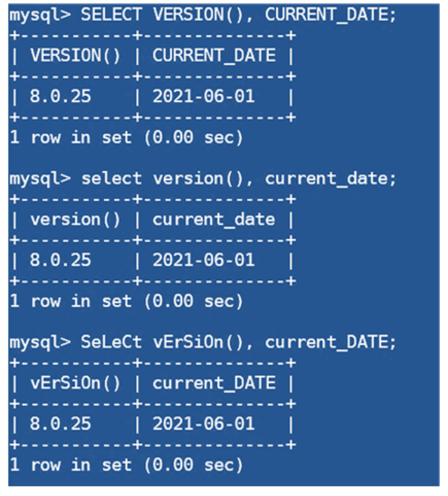Click the first mysql> prompt
Image resolution: width=448 pixels, height=496 pixels.
(x=40, y=15)
